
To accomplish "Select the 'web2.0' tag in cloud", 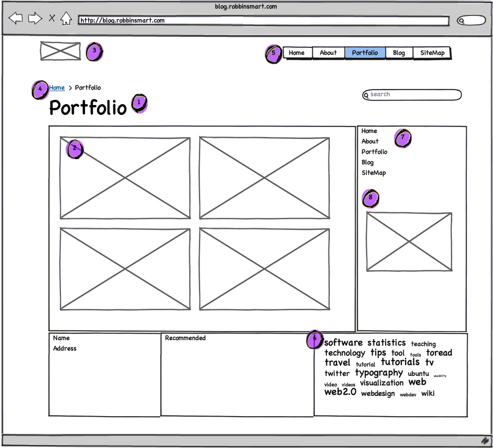I will pos(340,392).
